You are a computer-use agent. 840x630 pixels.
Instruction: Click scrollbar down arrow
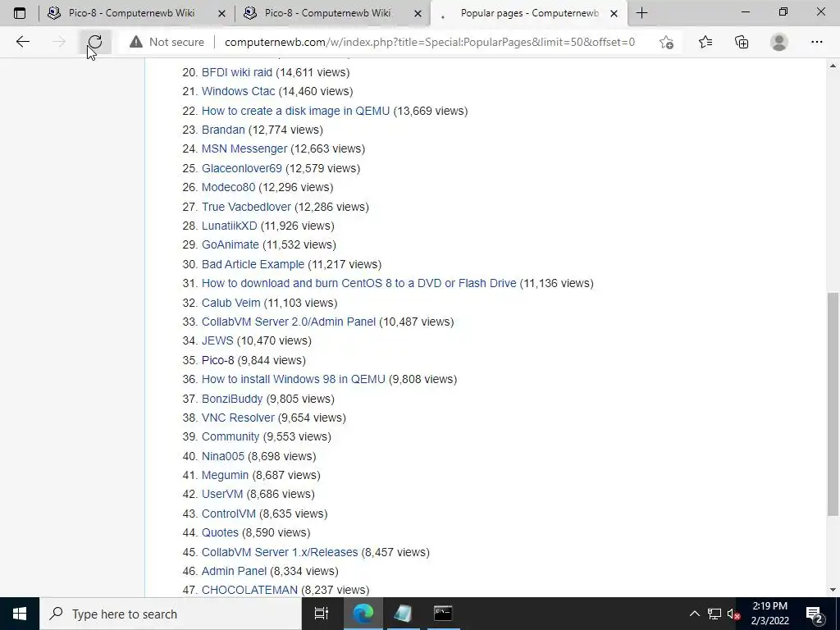[x=833, y=590]
